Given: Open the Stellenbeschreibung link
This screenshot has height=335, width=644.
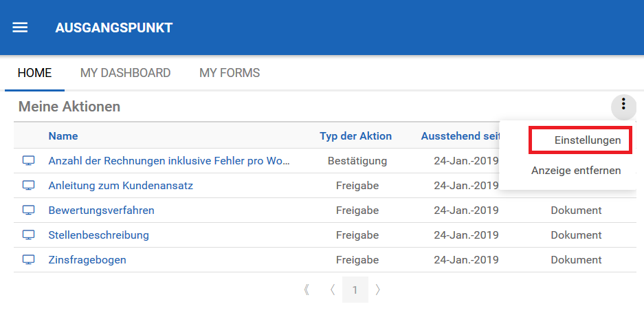Looking at the screenshot, I should (98, 235).
